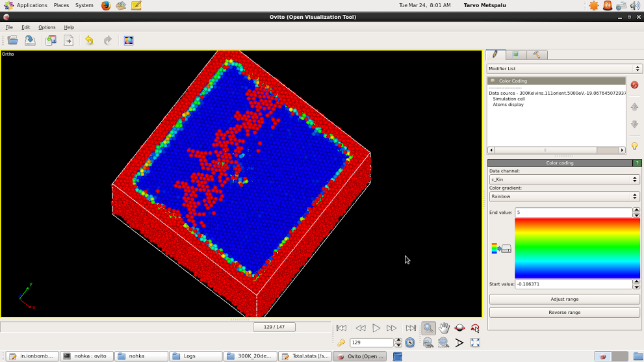
Task: Switch to the Render tab
Action: pyautogui.click(x=516, y=55)
